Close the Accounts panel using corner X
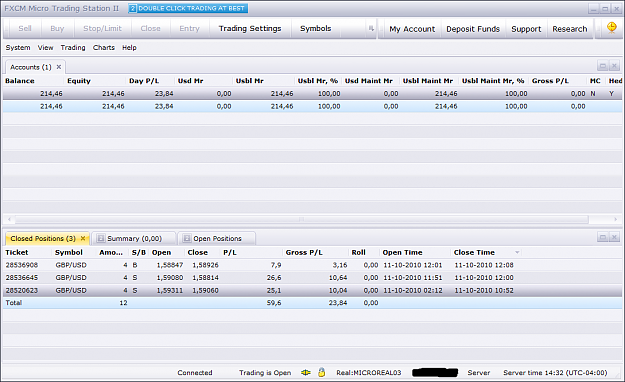Screen dimensions: 625x382 point(614,66)
